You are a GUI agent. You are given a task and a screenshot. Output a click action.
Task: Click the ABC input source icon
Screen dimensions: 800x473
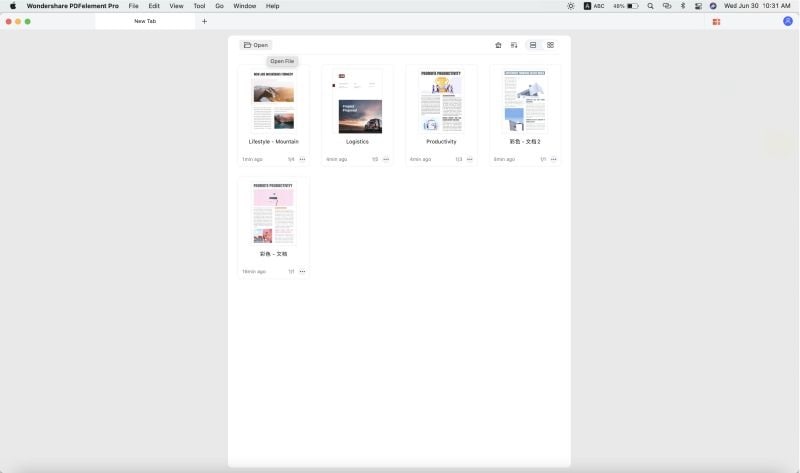(x=594, y=6)
